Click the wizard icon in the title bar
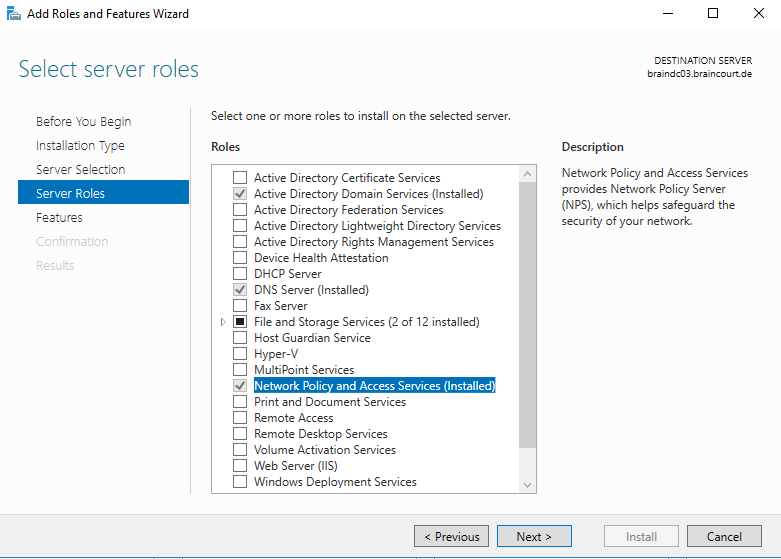This screenshot has height=559, width=781. [x=13, y=13]
